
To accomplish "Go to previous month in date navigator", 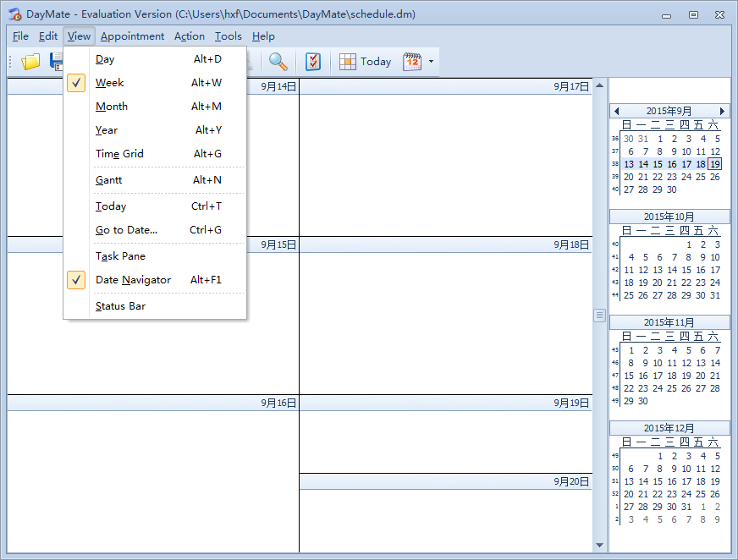I will pyautogui.click(x=616, y=111).
